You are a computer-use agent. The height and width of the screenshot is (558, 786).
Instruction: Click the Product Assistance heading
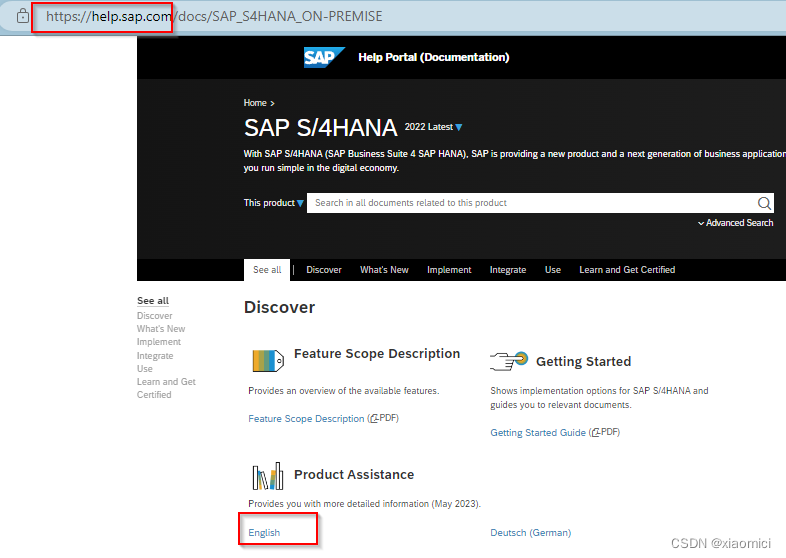coord(354,474)
